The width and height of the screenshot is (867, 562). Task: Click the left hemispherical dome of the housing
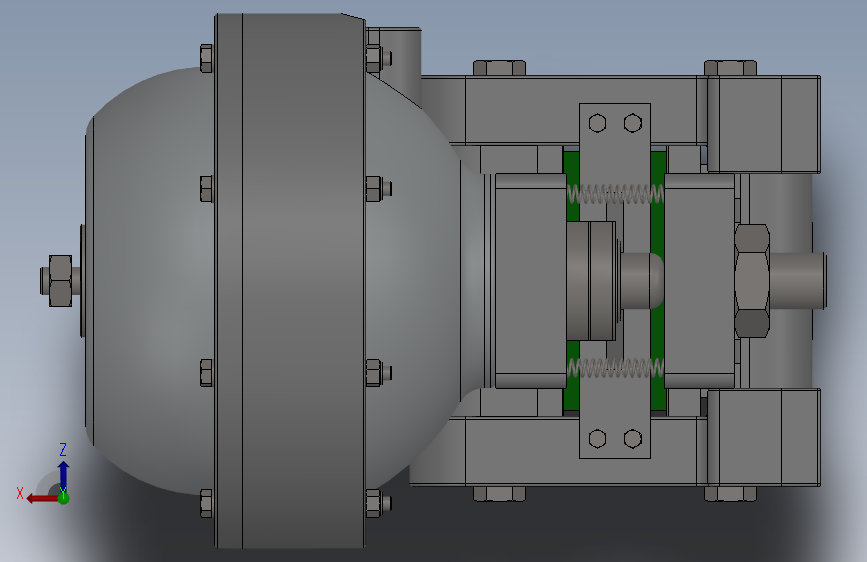coord(149,280)
